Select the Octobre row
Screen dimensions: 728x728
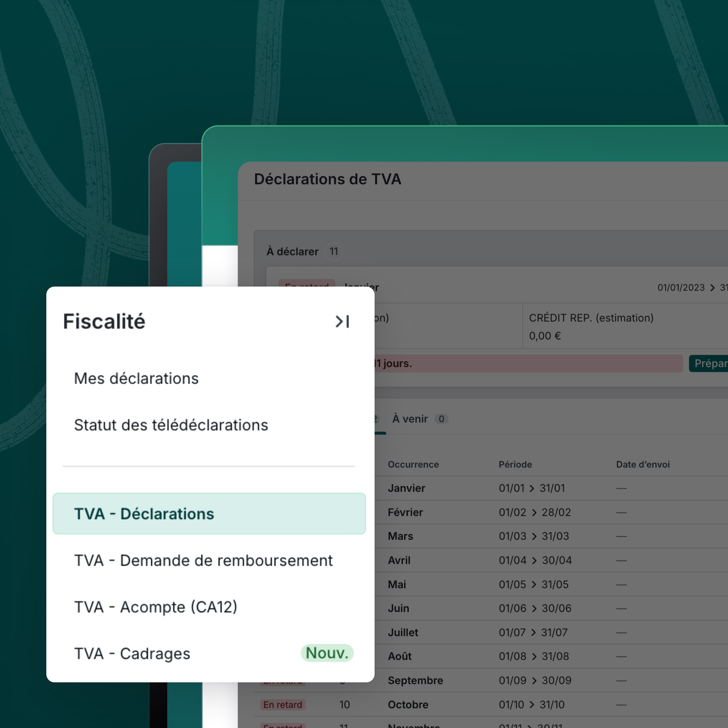pyautogui.click(x=491, y=705)
